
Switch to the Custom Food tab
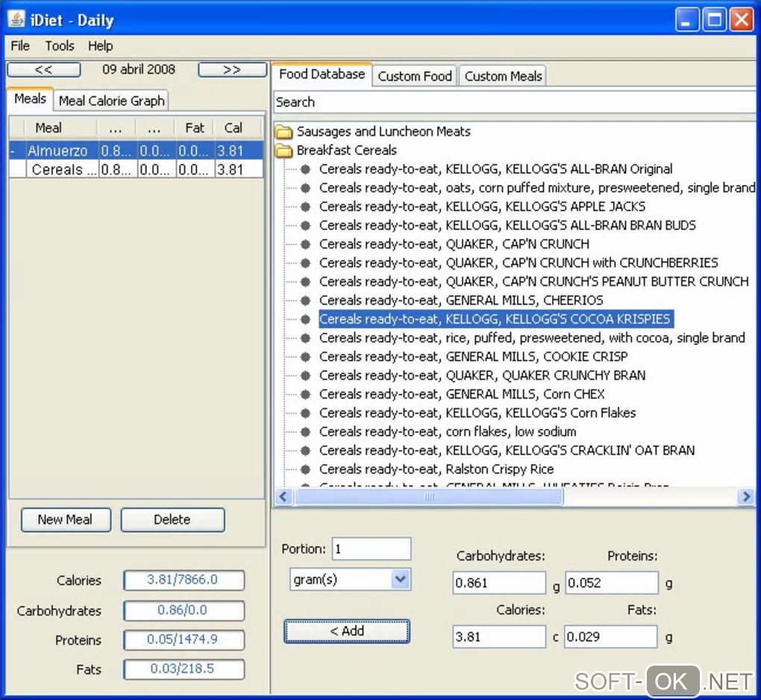pos(415,76)
